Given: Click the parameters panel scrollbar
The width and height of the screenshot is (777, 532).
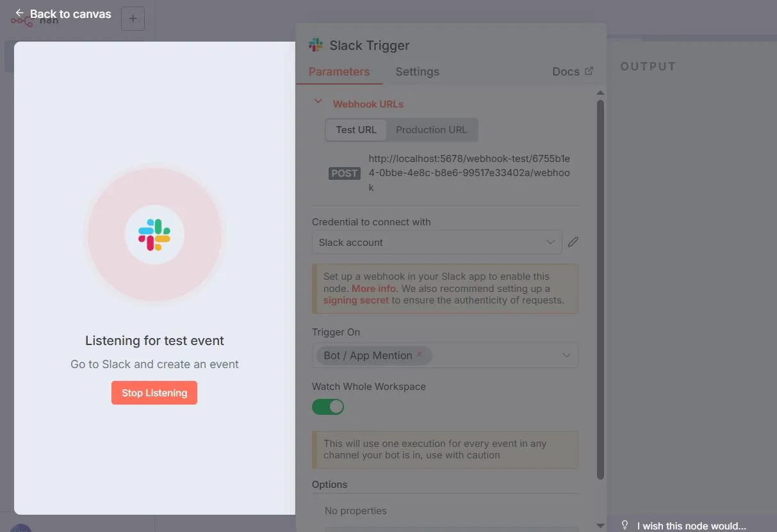Looking at the screenshot, I should coord(600,288).
